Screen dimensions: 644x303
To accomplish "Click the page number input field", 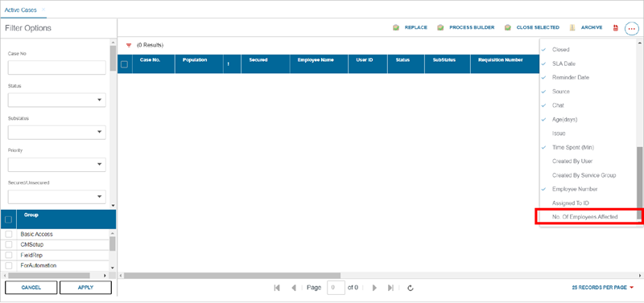I will pyautogui.click(x=336, y=288).
